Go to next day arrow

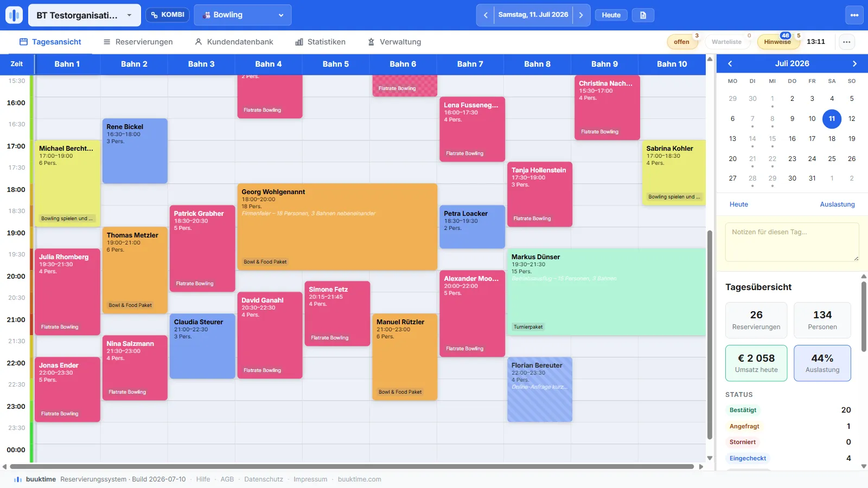(581, 15)
